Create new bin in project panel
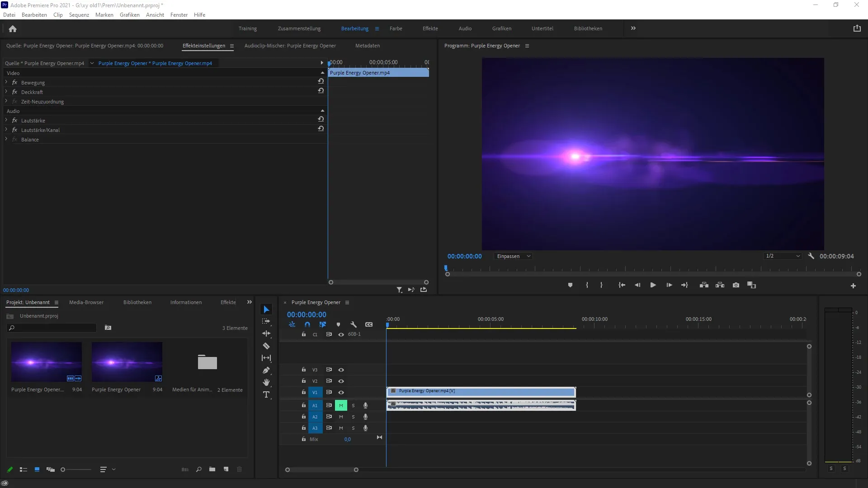Viewport: 868px width, 488px height. pos(212,469)
